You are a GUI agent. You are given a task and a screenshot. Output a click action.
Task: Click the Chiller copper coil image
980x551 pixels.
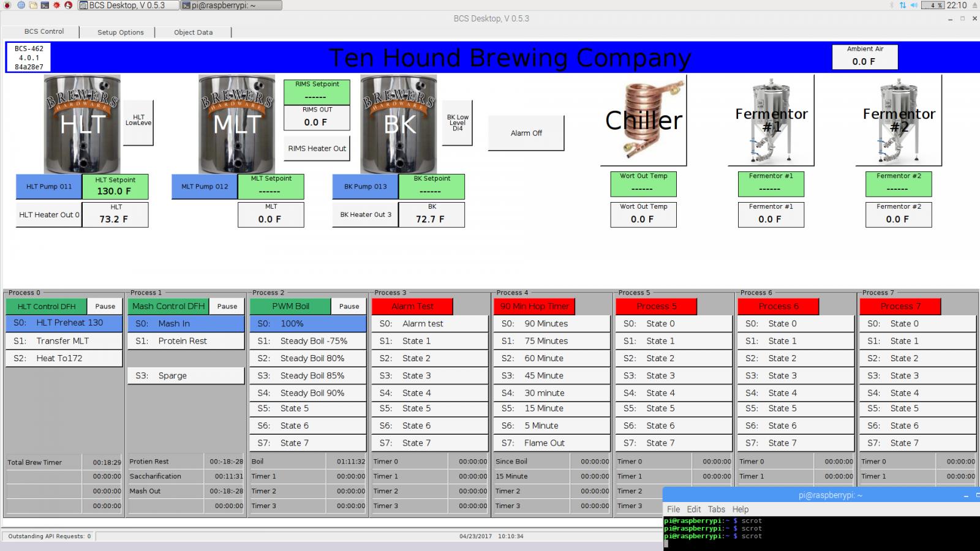tap(644, 120)
